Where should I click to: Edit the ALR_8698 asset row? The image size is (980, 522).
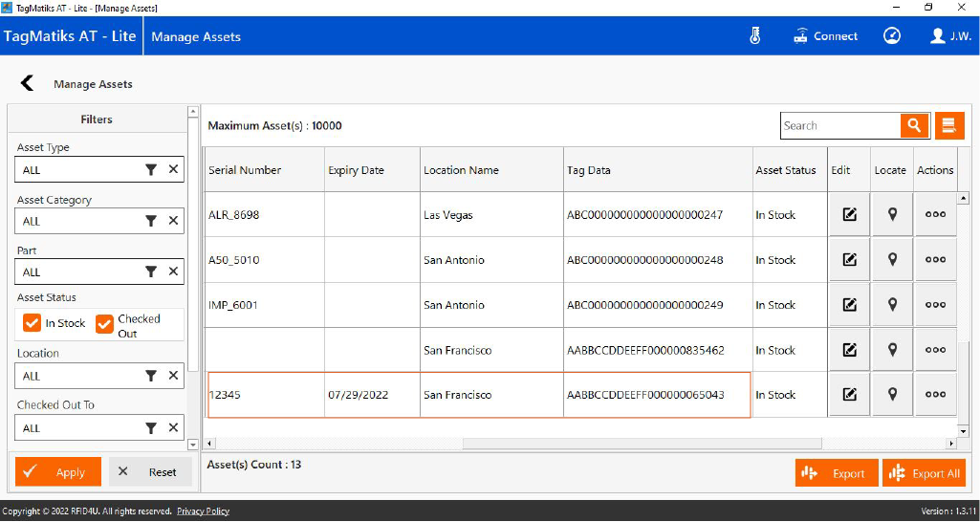(x=849, y=215)
